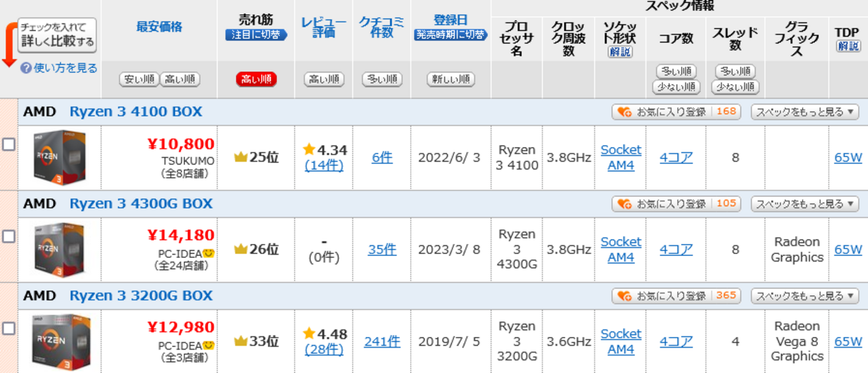Viewport: 868px width, 373px height.
Task: Click the crown icon beside 25位
Action: [x=240, y=158]
